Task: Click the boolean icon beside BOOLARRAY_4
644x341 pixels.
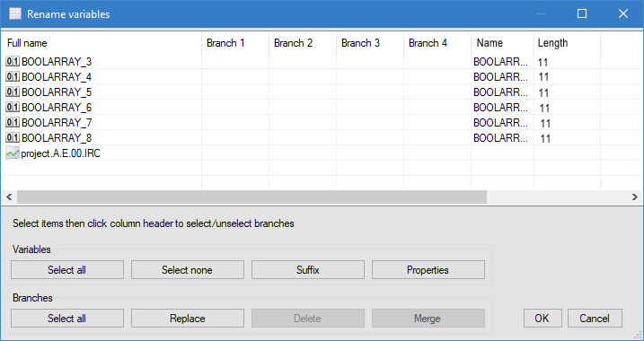Action: [13, 77]
